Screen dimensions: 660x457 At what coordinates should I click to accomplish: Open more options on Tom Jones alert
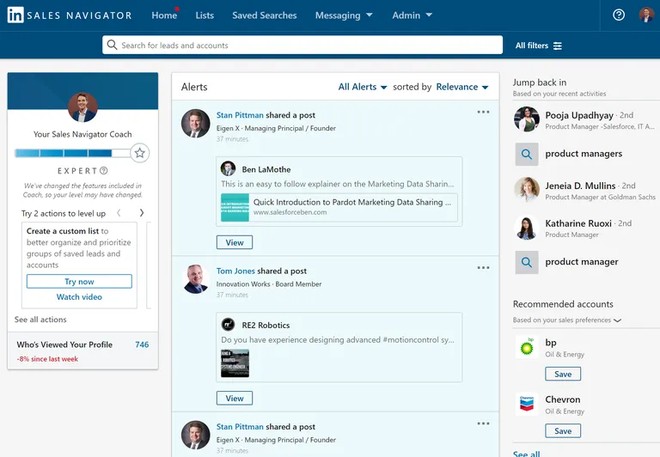483,268
